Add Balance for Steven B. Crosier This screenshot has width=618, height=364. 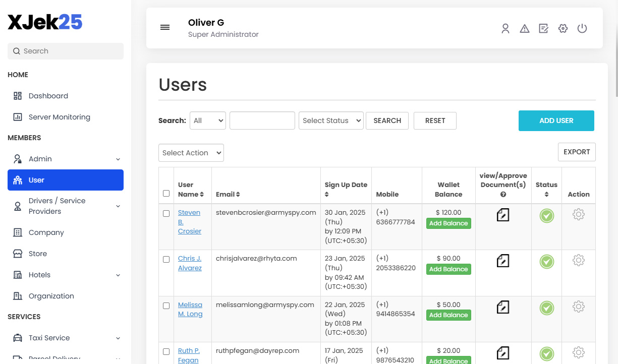(x=448, y=223)
